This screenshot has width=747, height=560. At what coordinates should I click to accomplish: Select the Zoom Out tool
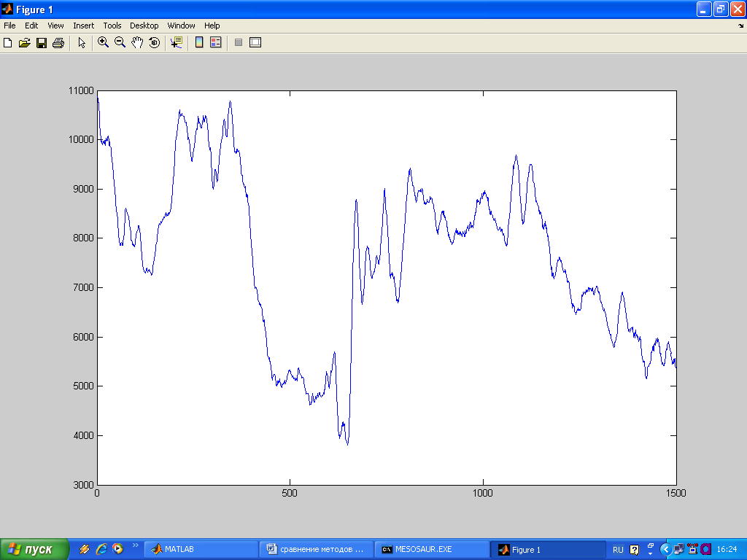click(120, 43)
